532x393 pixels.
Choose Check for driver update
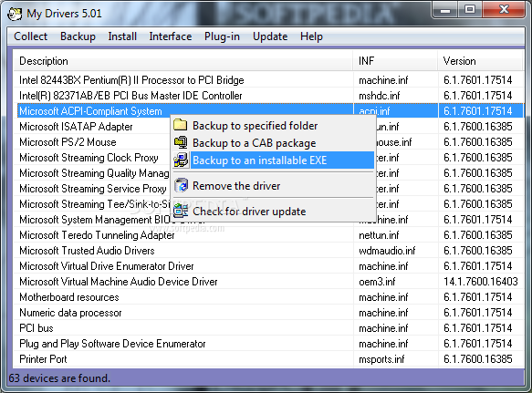click(x=274, y=212)
